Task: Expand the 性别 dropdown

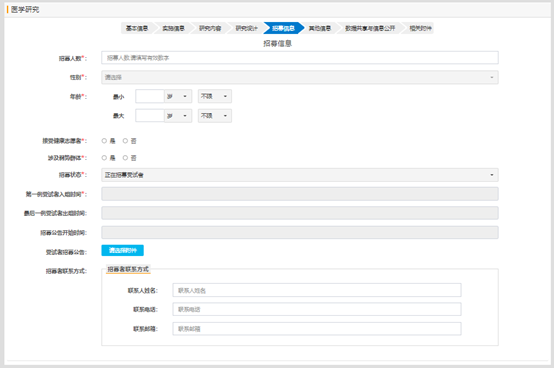Action: 300,77
